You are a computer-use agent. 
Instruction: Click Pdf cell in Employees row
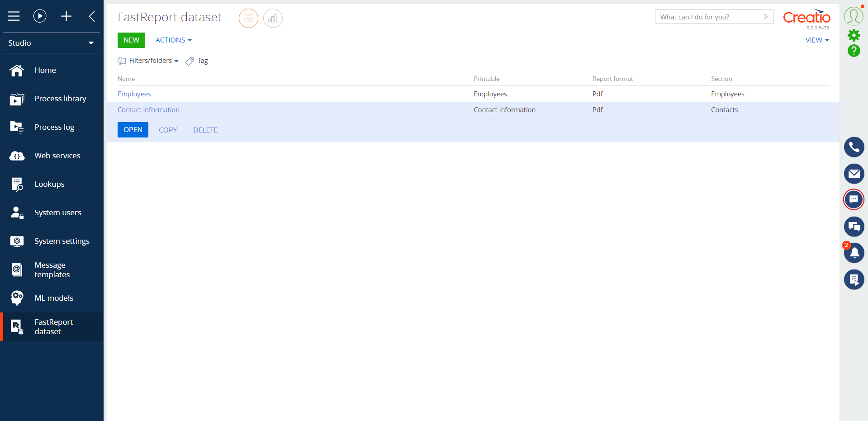click(x=598, y=94)
